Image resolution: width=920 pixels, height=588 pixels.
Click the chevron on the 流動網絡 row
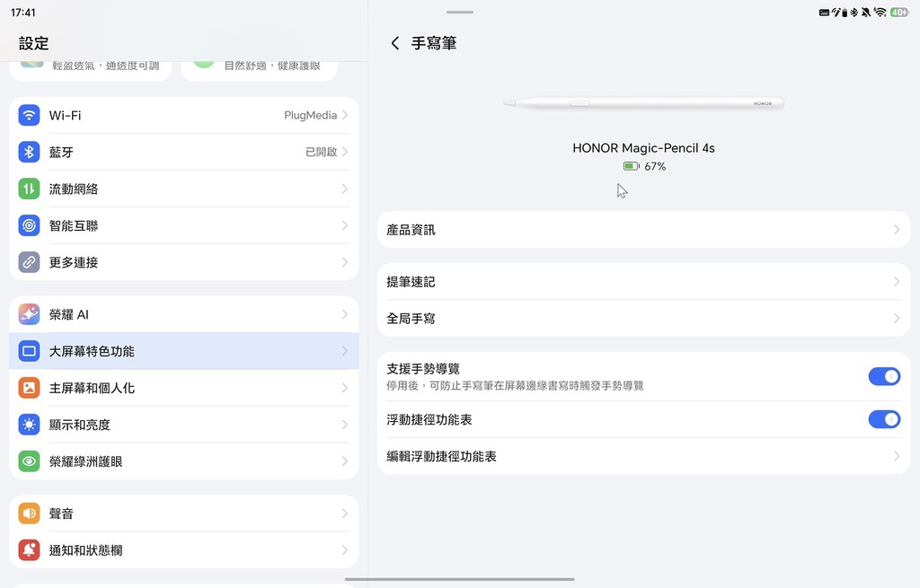pyautogui.click(x=345, y=189)
